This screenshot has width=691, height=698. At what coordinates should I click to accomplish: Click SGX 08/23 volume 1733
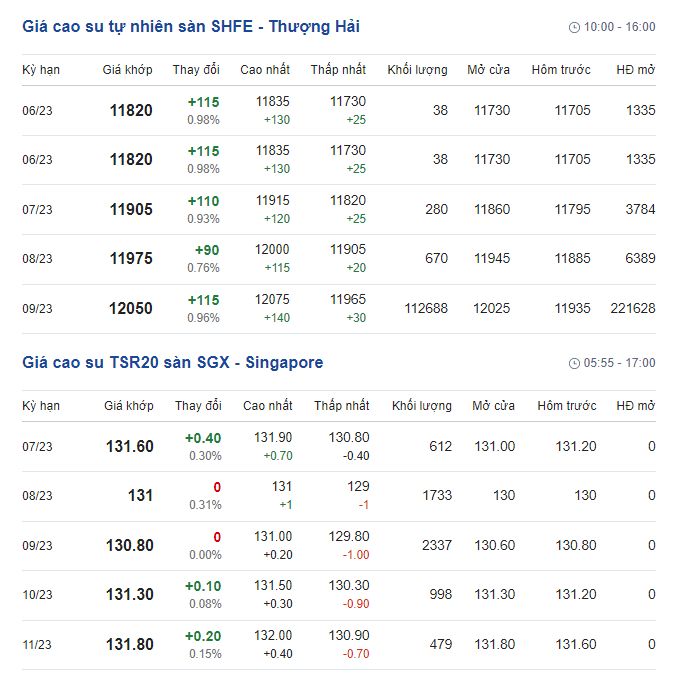[x=437, y=495]
